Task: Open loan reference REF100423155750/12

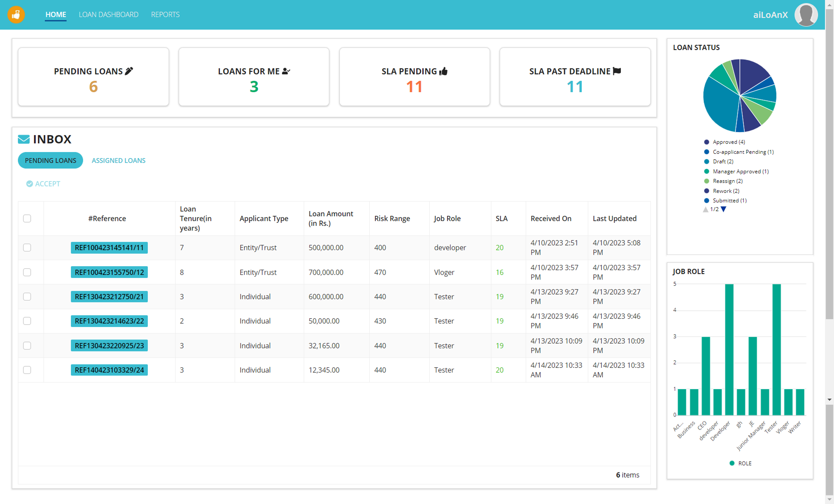Action: pyautogui.click(x=109, y=272)
